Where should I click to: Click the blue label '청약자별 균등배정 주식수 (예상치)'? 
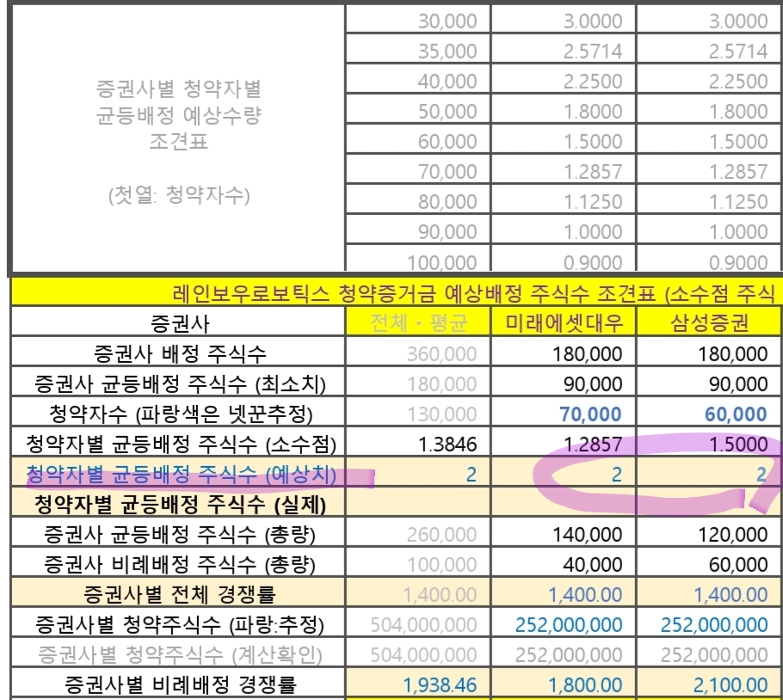[178, 472]
